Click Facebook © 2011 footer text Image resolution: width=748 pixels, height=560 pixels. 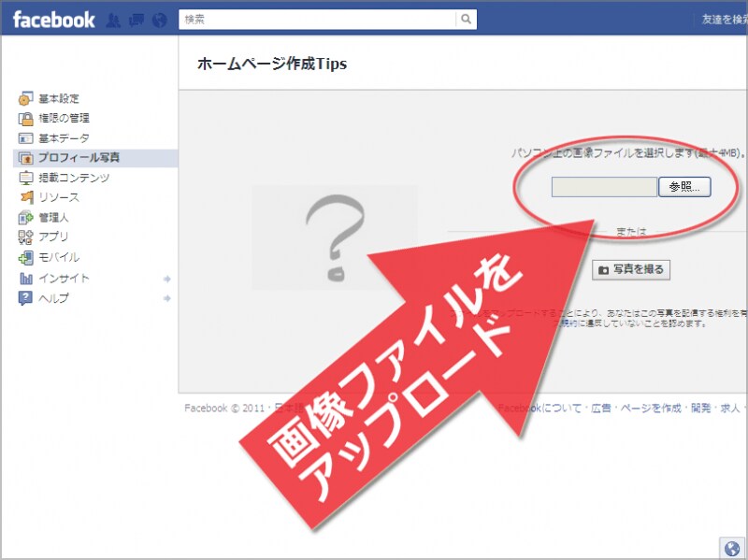tap(224, 408)
